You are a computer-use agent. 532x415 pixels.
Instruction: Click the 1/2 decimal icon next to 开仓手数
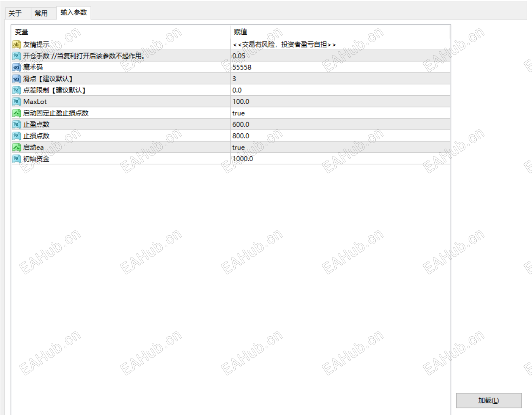click(16, 56)
